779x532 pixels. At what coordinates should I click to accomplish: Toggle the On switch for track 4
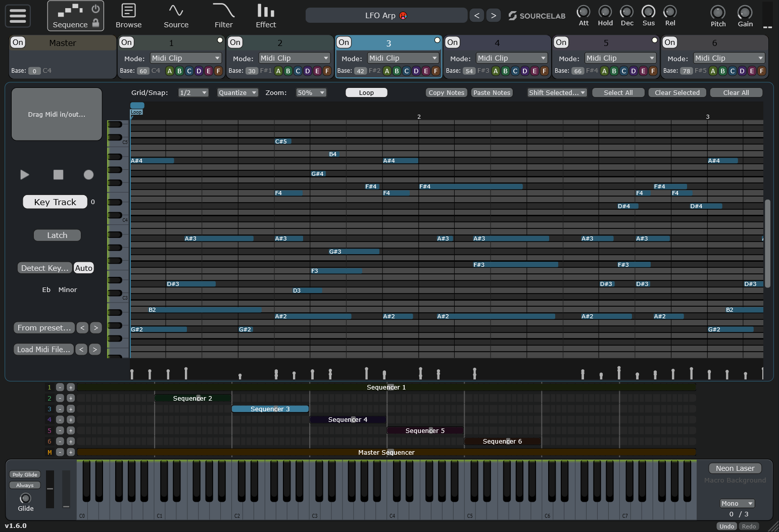(x=452, y=42)
